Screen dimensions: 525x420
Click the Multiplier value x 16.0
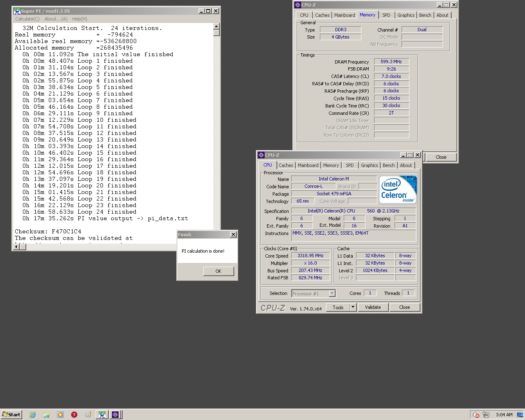(310, 263)
